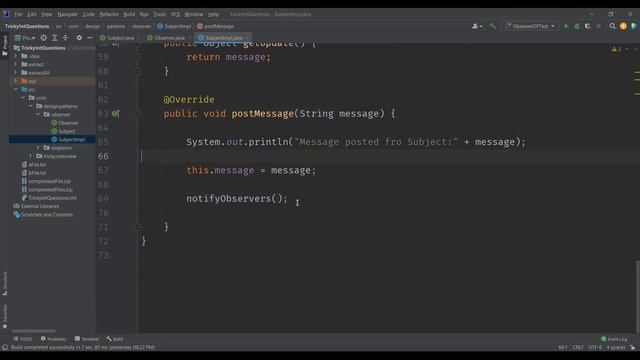
Task: Click the fold marker at line 60
Action: pos(138,71)
